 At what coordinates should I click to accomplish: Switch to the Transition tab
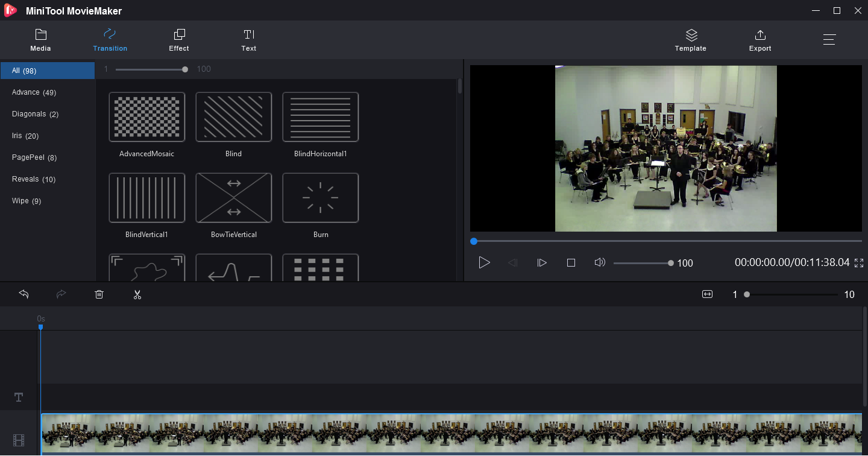110,40
